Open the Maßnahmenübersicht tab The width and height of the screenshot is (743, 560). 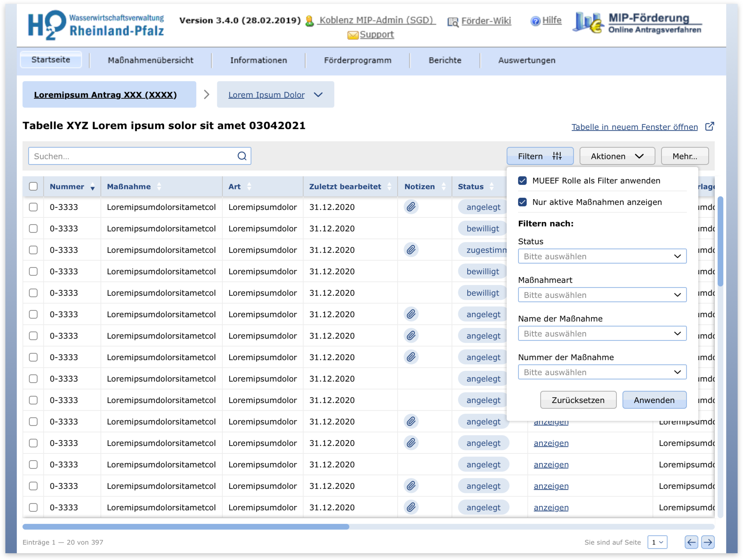click(150, 60)
